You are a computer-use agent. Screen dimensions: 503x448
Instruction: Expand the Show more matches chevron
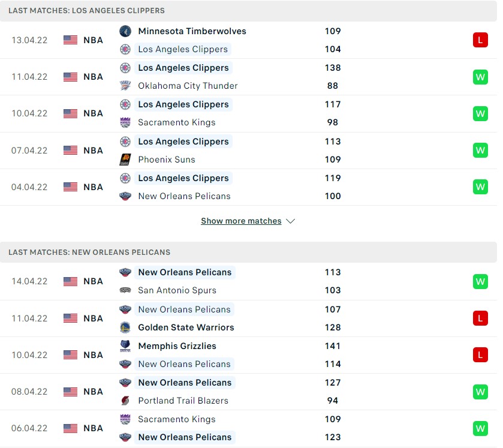click(291, 221)
